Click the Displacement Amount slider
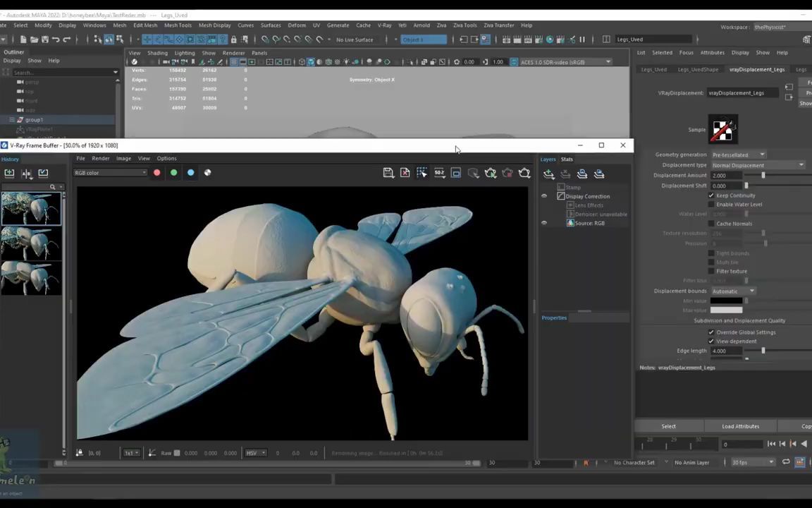812x508 pixels. [x=763, y=176]
